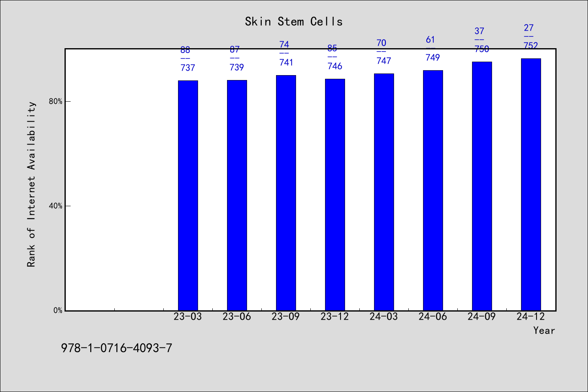Click the 24-09 x-axis label

click(x=482, y=316)
